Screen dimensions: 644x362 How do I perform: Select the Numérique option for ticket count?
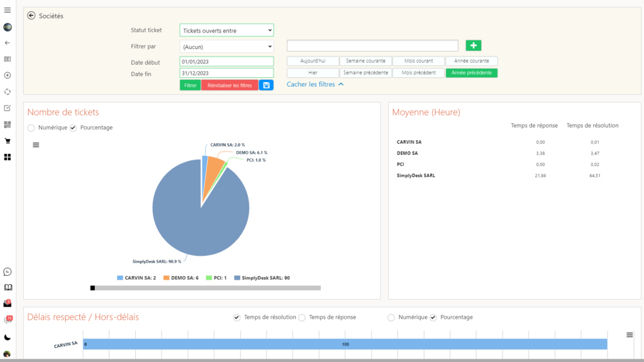point(31,128)
